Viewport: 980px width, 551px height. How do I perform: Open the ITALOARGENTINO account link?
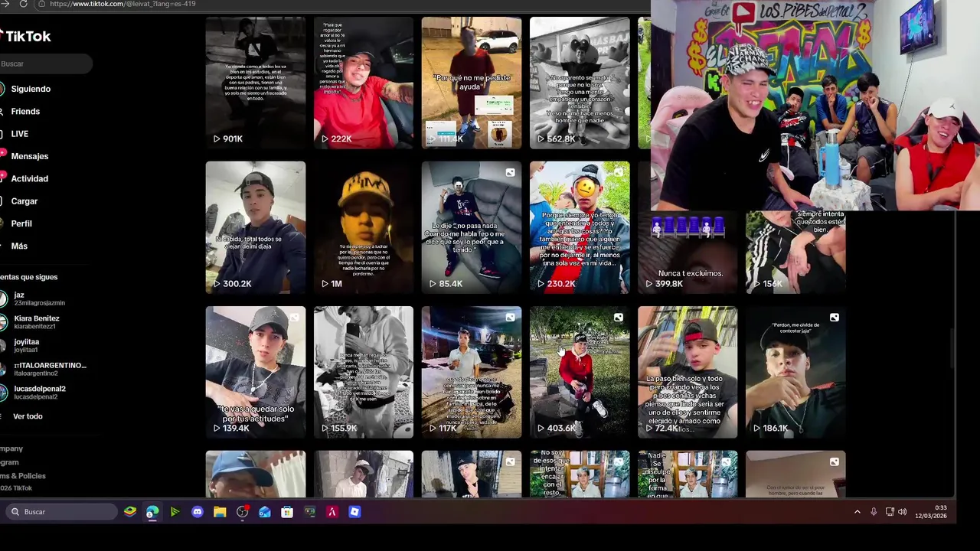tap(51, 369)
